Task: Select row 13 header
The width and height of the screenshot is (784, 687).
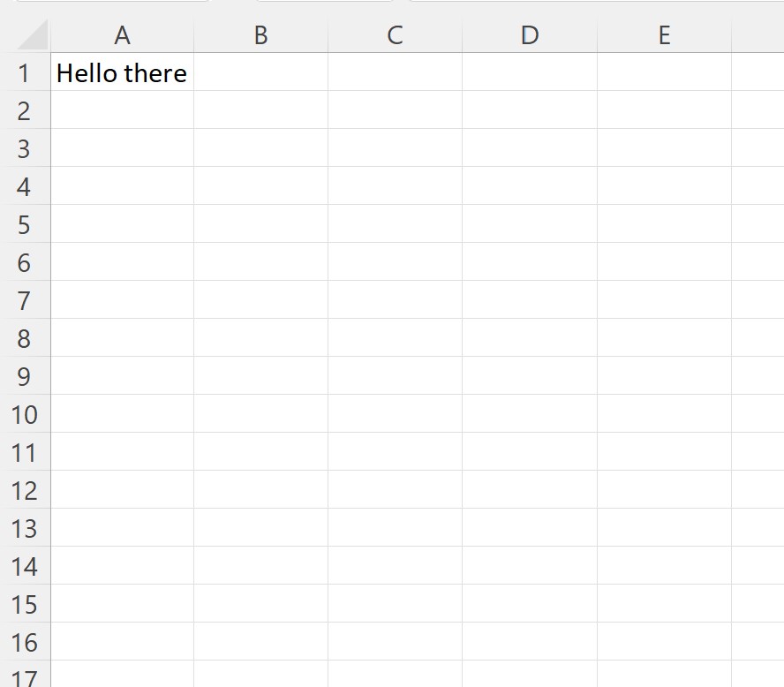Action: click(25, 528)
